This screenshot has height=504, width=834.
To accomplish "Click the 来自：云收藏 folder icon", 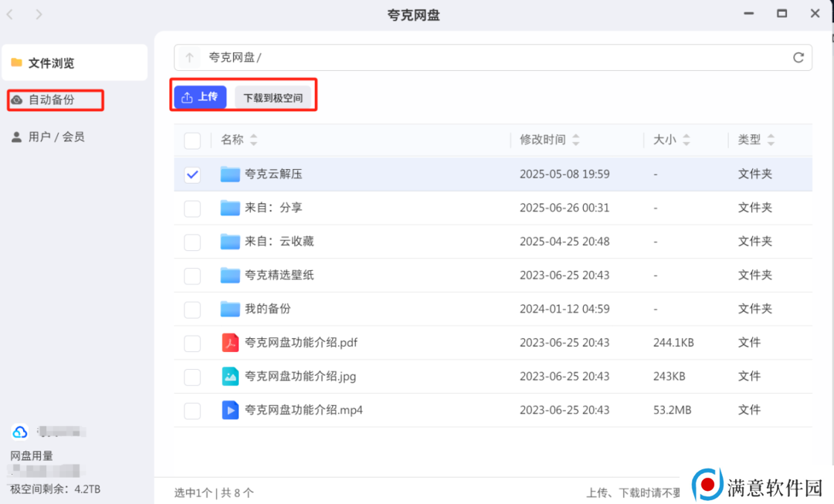I will tap(230, 242).
